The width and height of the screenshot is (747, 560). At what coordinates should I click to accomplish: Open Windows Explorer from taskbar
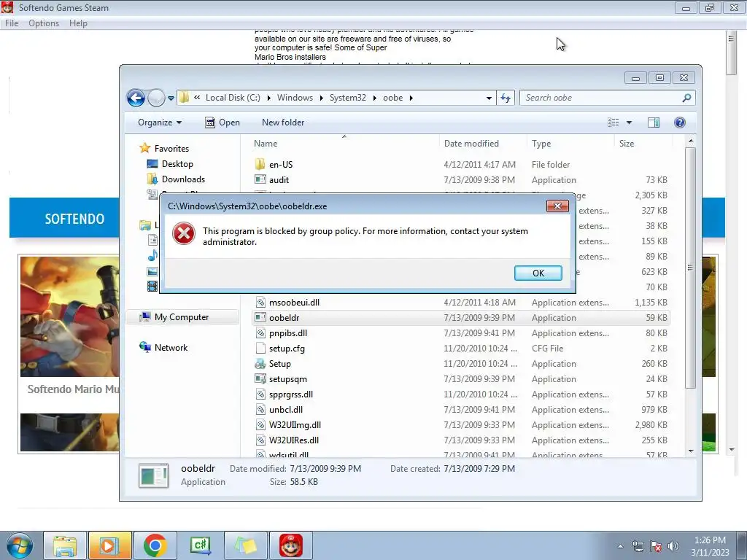pyautogui.click(x=65, y=545)
